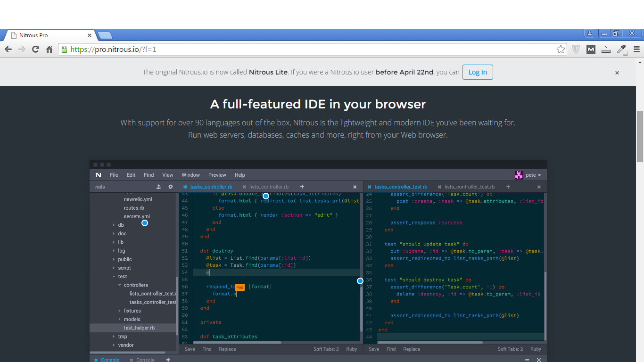Screen dimensions: 644x362
Task: Collapse the controllers folder
Action: 119,285
